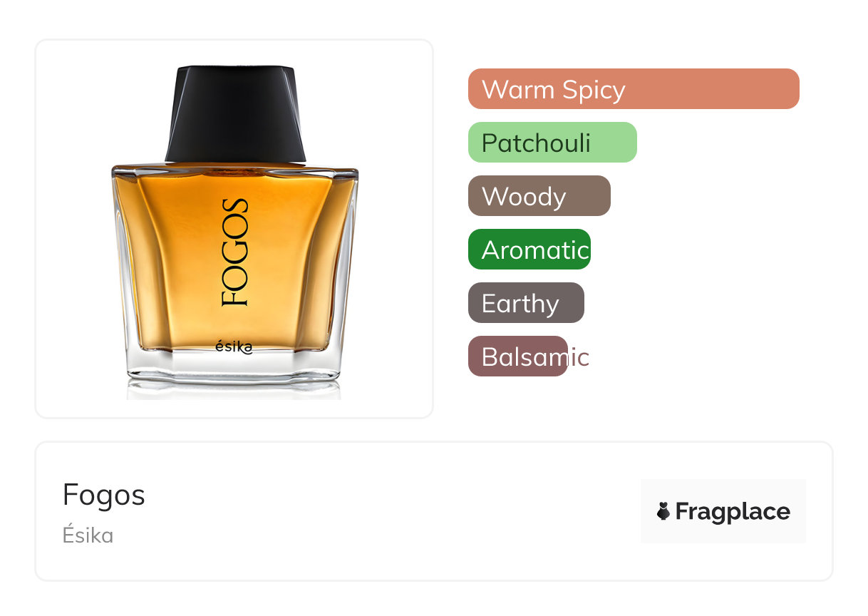Screen dimensions: 868x616
Task: Open the Fogos fragrance title
Action: (x=104, y=495)
